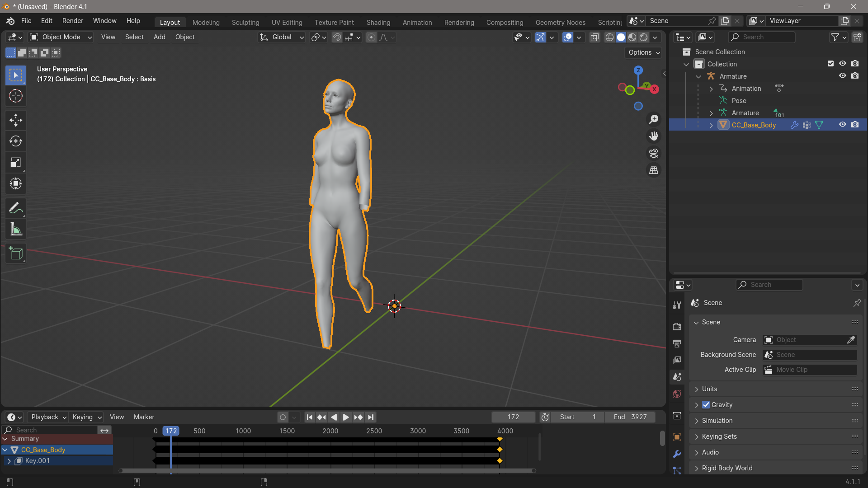Click the viewport Options button
Viewport: 868px width, 488px height.
click(x=644, y=52)
